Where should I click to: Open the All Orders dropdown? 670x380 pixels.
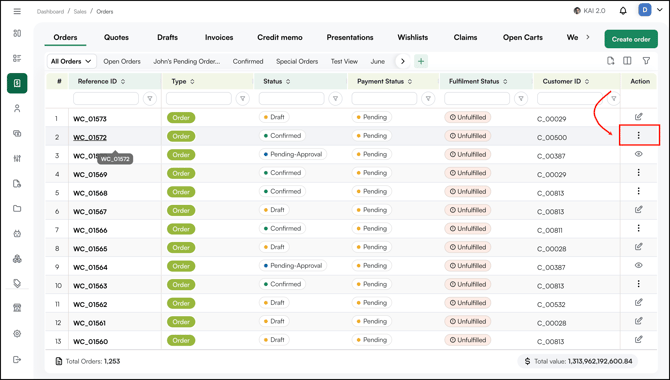71,61
